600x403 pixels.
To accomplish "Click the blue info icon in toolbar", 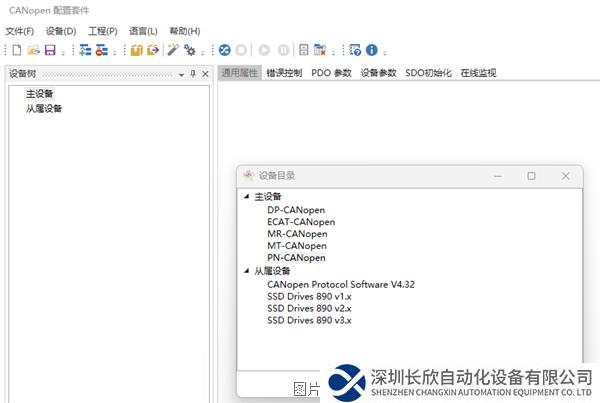I will pos(371,50).
